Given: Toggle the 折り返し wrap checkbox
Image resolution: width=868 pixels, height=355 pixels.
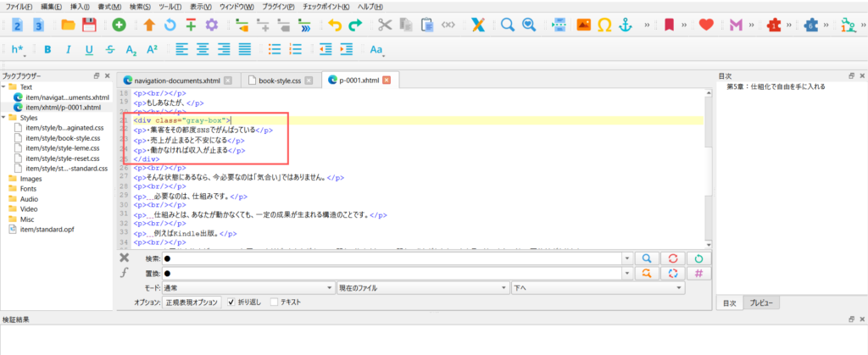Looking at the screenshot, I should point(231,302).
